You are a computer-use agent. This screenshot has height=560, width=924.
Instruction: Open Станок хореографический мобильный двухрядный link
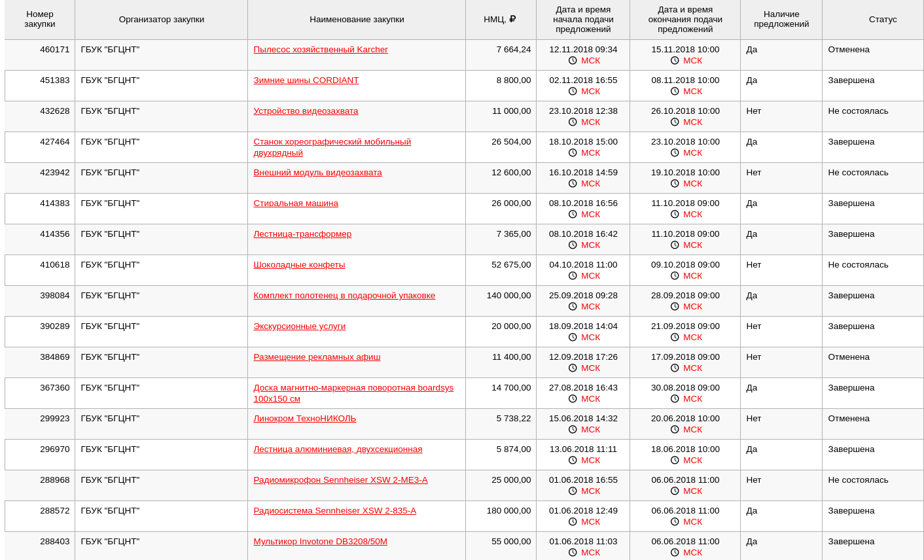(x=332, y=147)
